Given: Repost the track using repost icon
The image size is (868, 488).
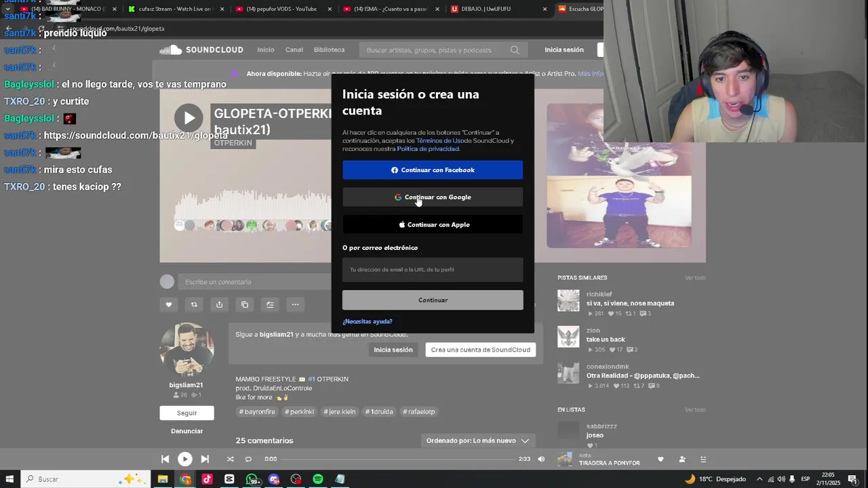Looking at the screenshot, I should click(x=194, y=304).
